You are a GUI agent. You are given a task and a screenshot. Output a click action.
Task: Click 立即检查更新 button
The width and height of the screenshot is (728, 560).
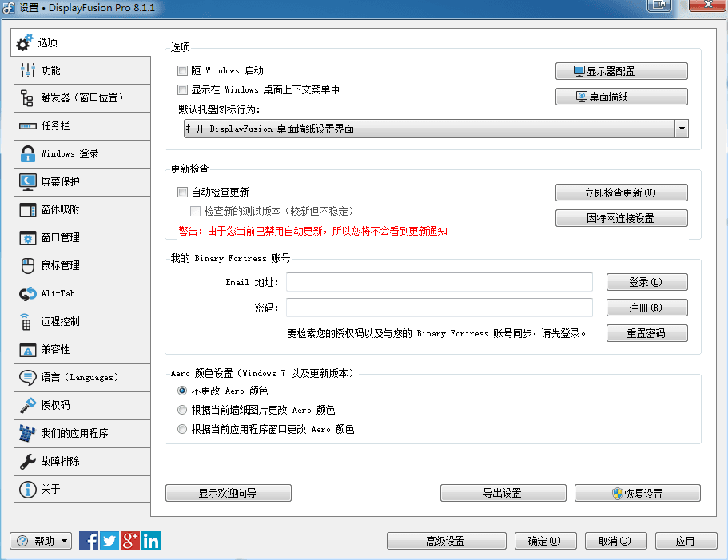tap(621, 193)
